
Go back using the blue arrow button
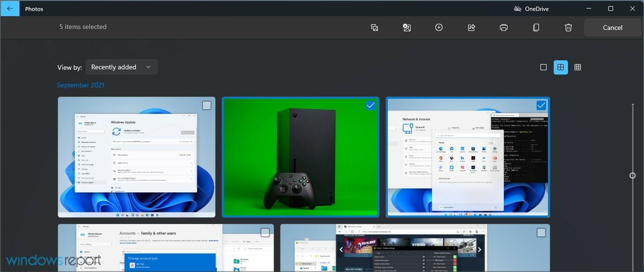(x=10, y=9)
